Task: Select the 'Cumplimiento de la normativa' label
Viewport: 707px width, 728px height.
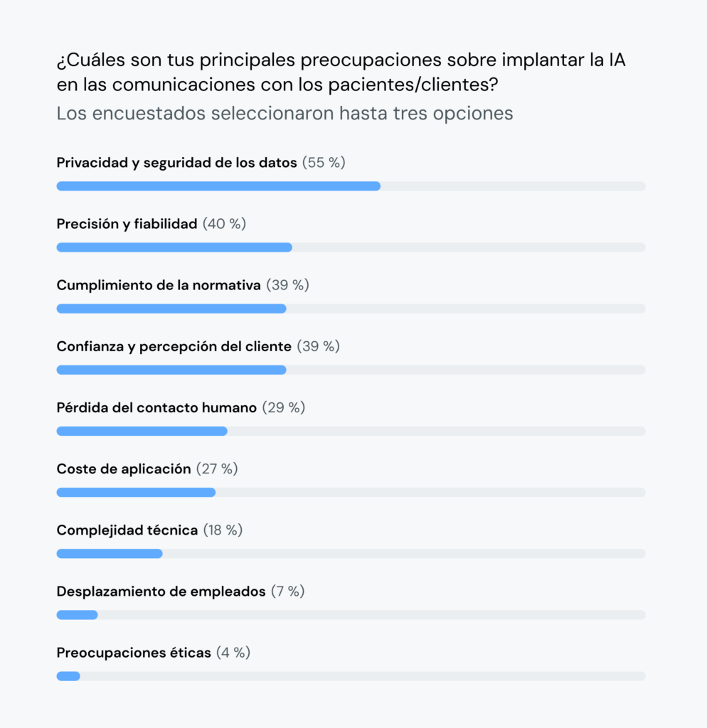Action: point(159,285)
